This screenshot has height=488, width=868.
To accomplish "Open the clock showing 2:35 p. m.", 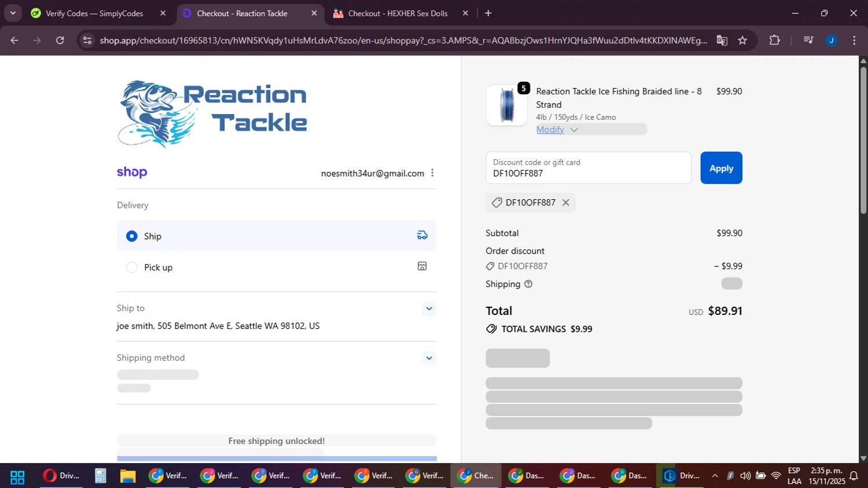I will coord(827,476).
